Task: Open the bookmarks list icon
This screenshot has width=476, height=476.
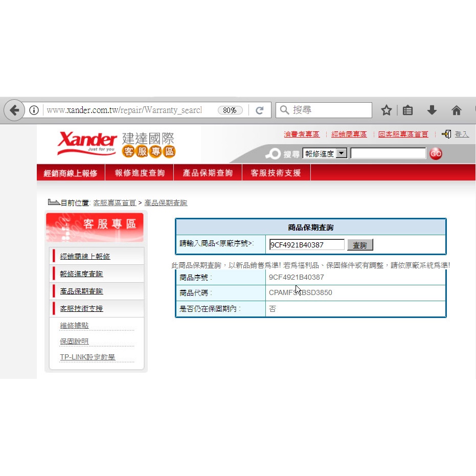Action: (x=407, y=110)
